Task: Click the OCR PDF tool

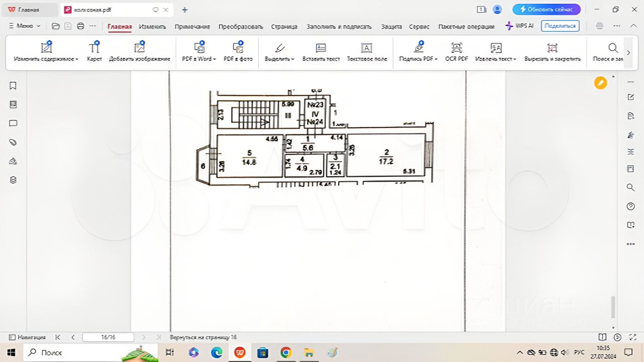Action: pyautogui.click(x=456, y=52)
